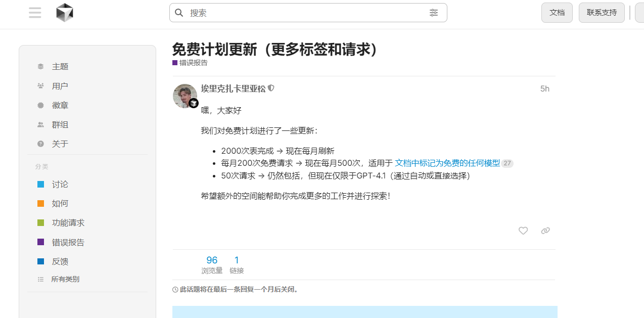The width and height of the screenshot is (644, 318).
Task: Click the green 功能请求 color square
Action: [x=41, y=223]
